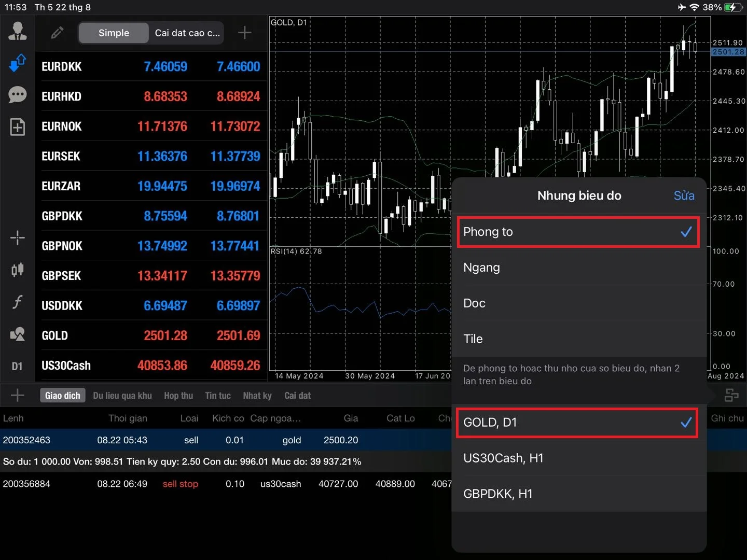747x560 pixels.
Task: Tap the airplane mode status icon
Action: tap(682, 7)
